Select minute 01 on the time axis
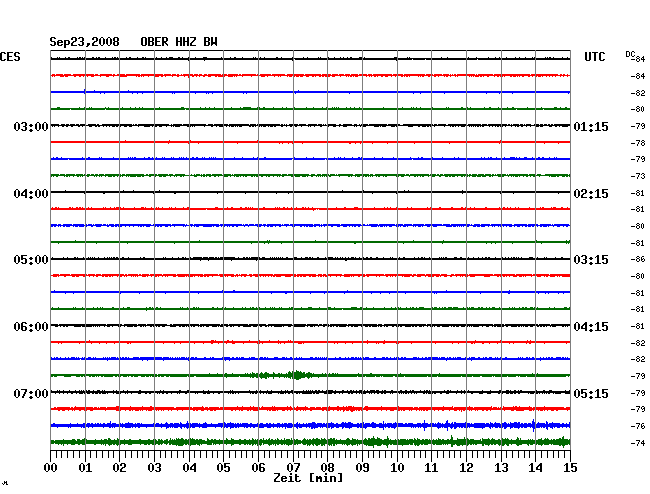Image resolution: width=650 pixels, height=494 pixels. (x=85, y=468)
